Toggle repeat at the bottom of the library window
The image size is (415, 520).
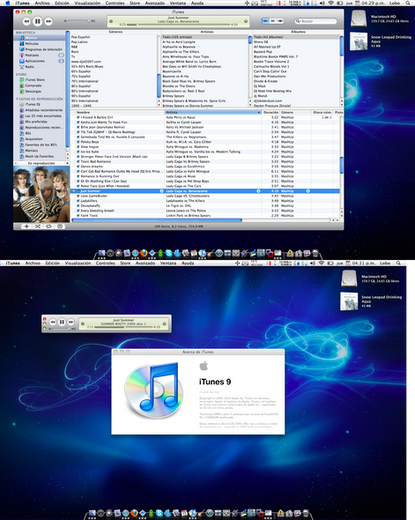[49, 226]
